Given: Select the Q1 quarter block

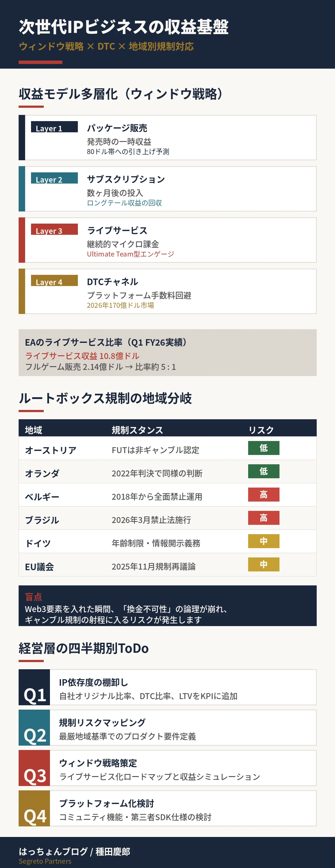Looking at the screenshot, I should 34,687.
